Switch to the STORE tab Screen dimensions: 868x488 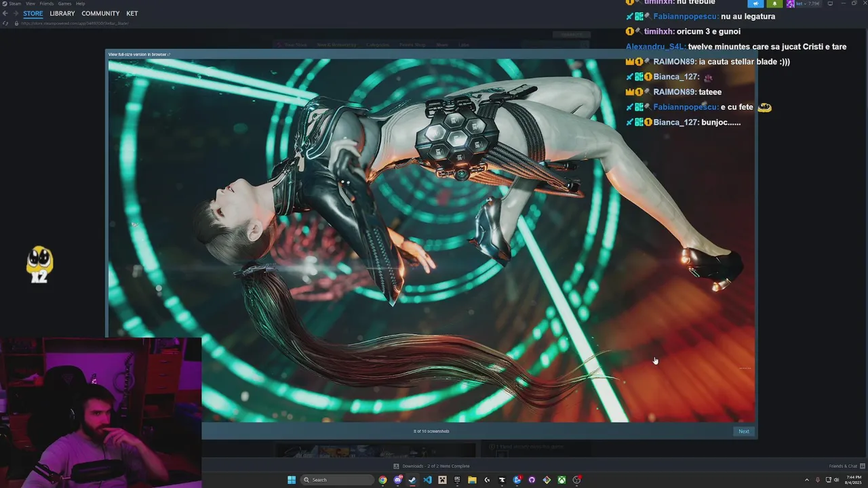tap(33, 14)
